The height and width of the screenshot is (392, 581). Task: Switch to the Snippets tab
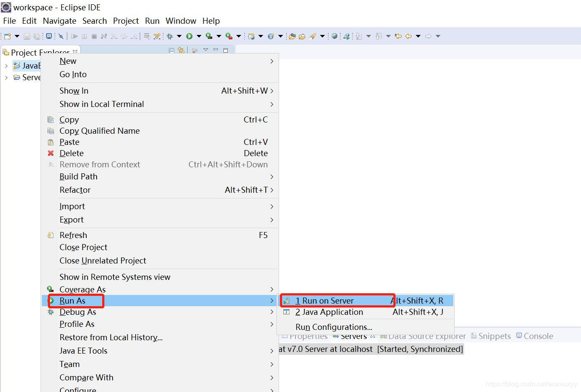click(x=491, y=336)
